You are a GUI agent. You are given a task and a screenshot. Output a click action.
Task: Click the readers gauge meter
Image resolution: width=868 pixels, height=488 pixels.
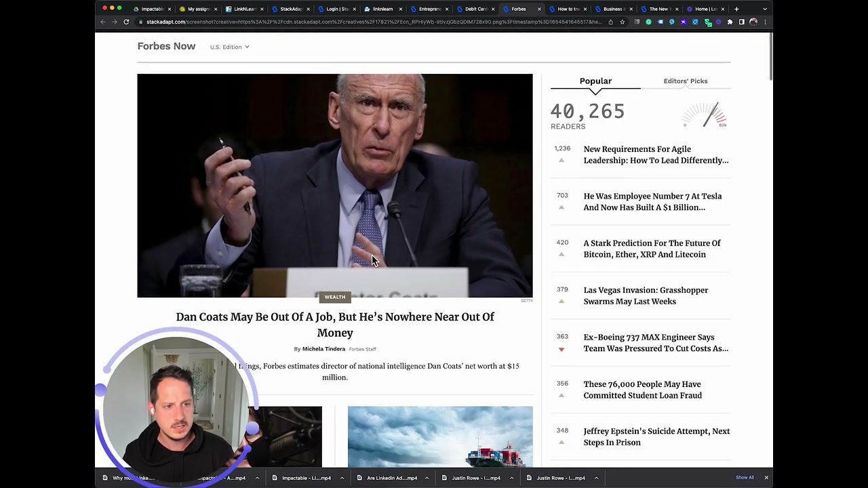point(705,115)
